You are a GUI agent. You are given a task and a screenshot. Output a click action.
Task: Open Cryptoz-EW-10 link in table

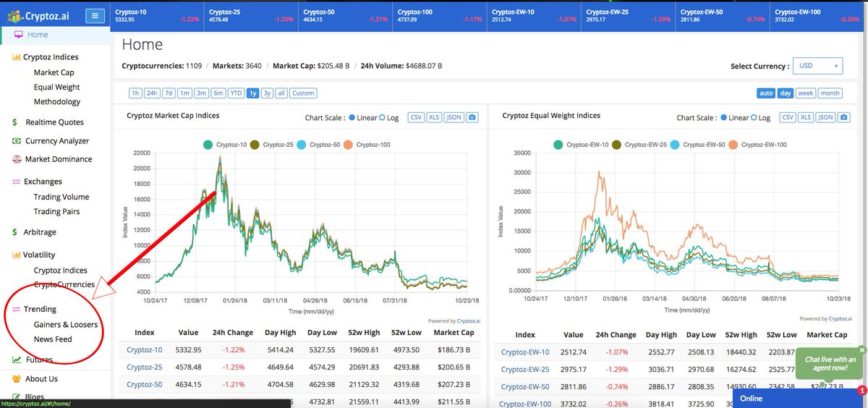525,352
